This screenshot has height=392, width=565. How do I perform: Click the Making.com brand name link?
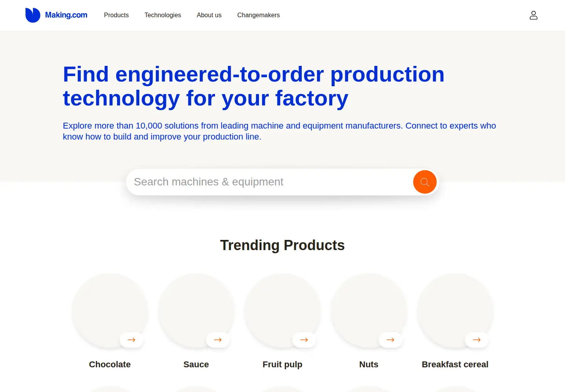pyautogui.click(x=66, y=15)
